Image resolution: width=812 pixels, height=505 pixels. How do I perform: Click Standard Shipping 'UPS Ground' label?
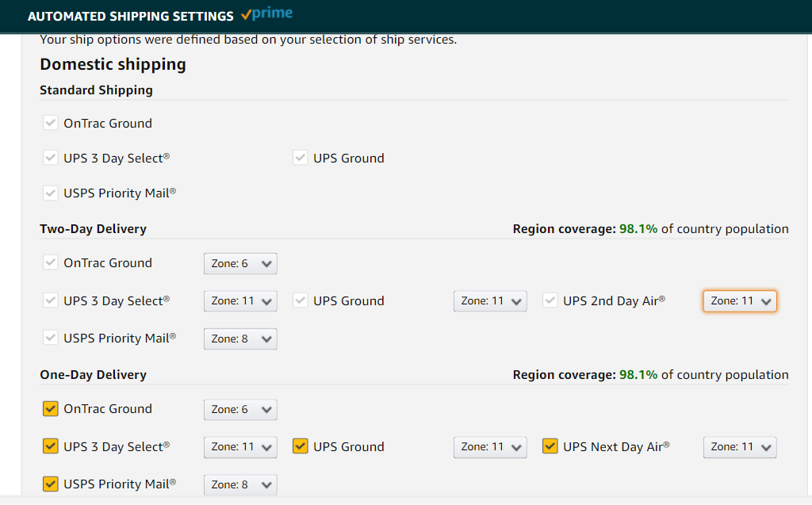[349, 158]
